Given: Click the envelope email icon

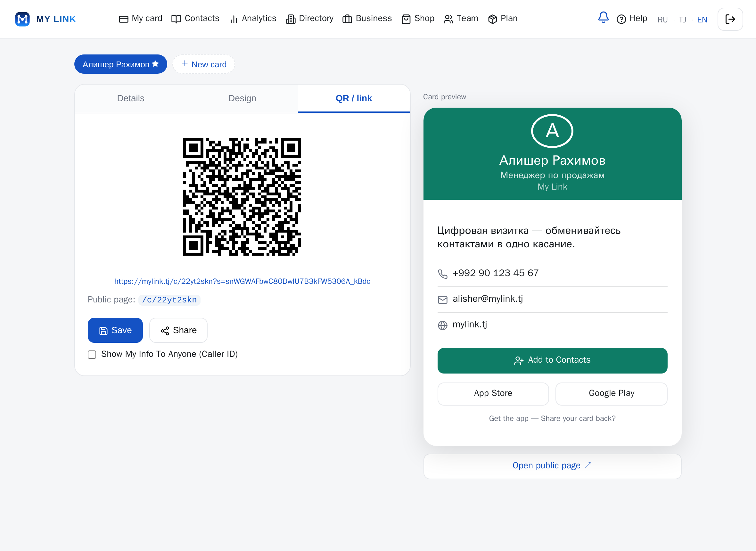Looking at the screenshot, I should pyautogui.click(x=442, y=300).
